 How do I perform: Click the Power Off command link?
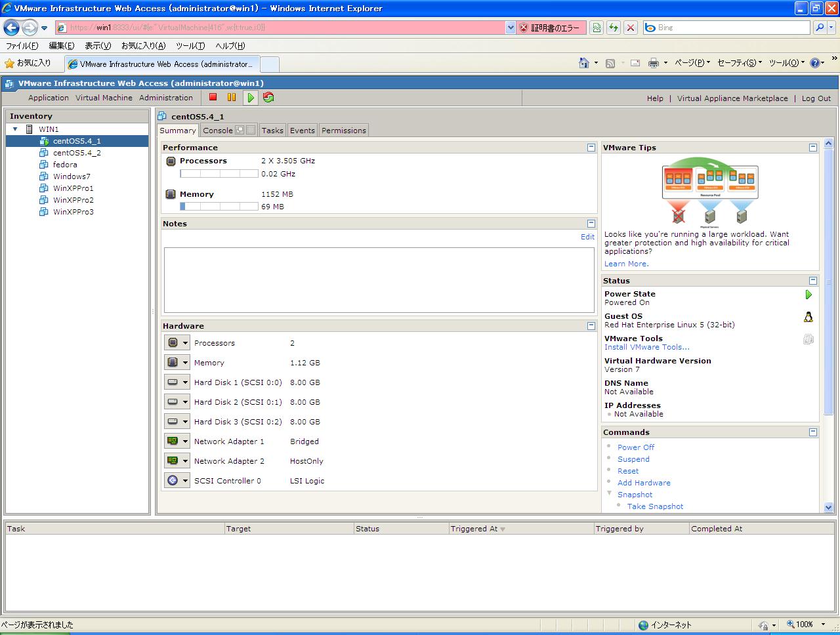(635, 447)
